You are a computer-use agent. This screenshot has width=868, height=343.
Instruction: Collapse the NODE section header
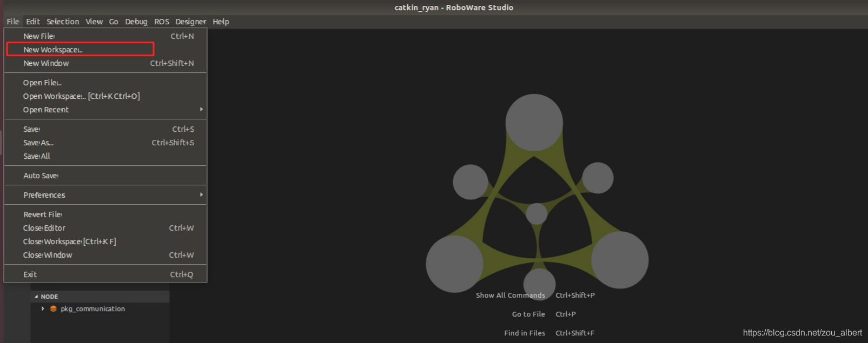coord(100,297)
